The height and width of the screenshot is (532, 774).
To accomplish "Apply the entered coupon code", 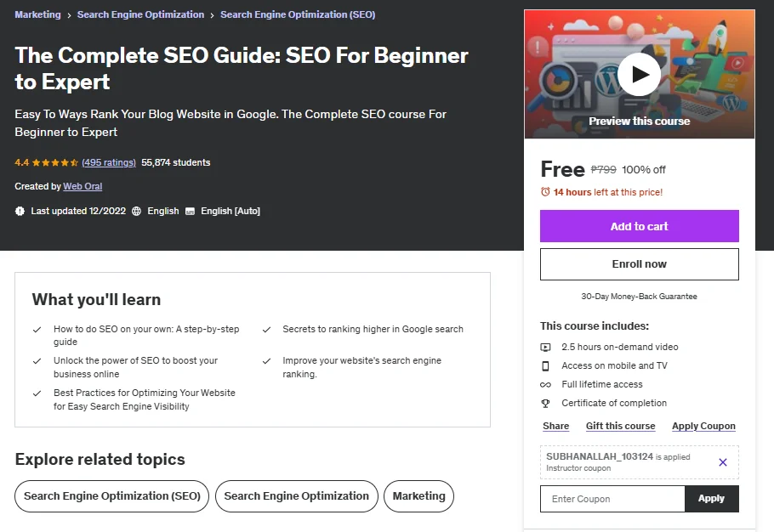I will (711, 499).
